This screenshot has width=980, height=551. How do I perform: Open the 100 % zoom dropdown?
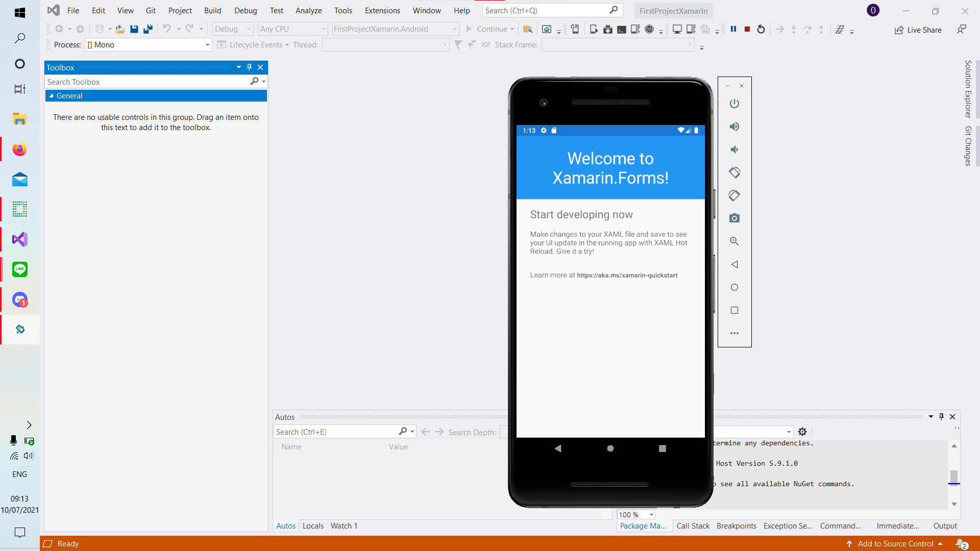click(x=651, y=515)
